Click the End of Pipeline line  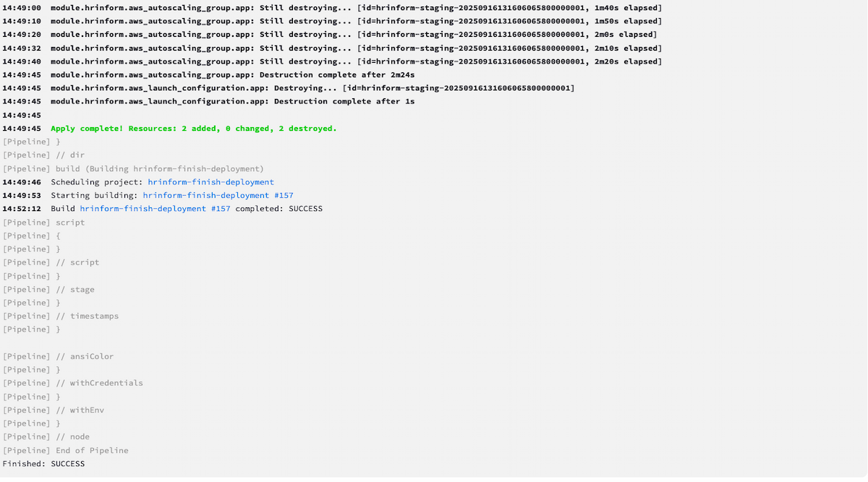[x=65, y=450]
